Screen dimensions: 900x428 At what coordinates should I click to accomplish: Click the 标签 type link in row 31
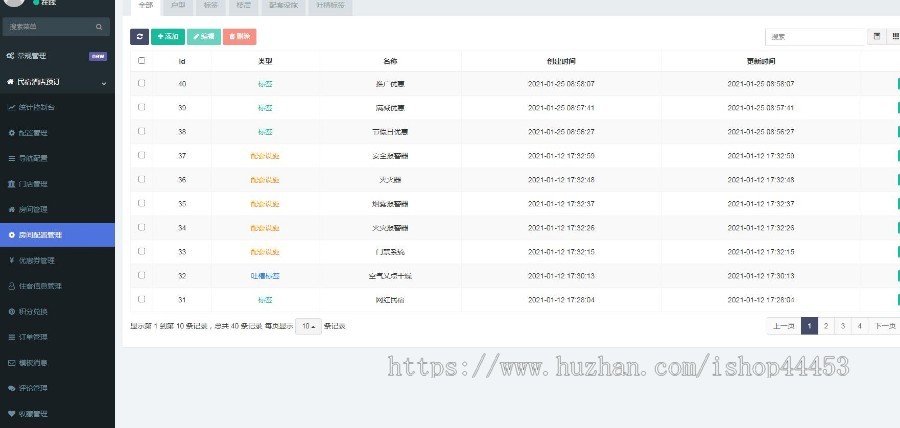(265, 300)
